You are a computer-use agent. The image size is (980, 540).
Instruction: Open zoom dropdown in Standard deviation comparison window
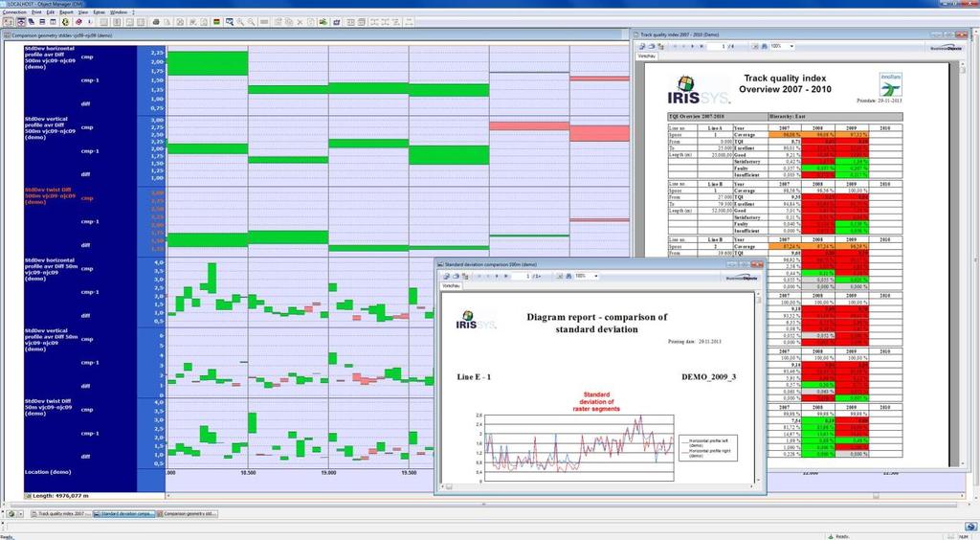tap(595, 277)
